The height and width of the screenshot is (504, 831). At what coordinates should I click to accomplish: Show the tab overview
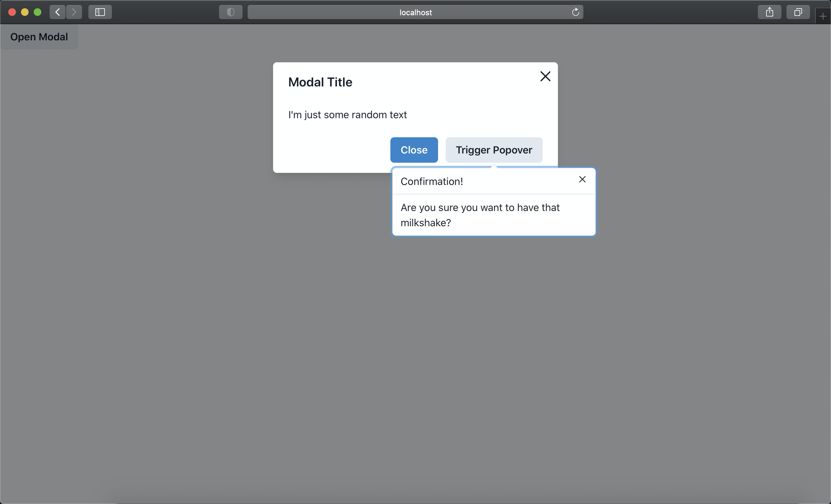point(798,12)
